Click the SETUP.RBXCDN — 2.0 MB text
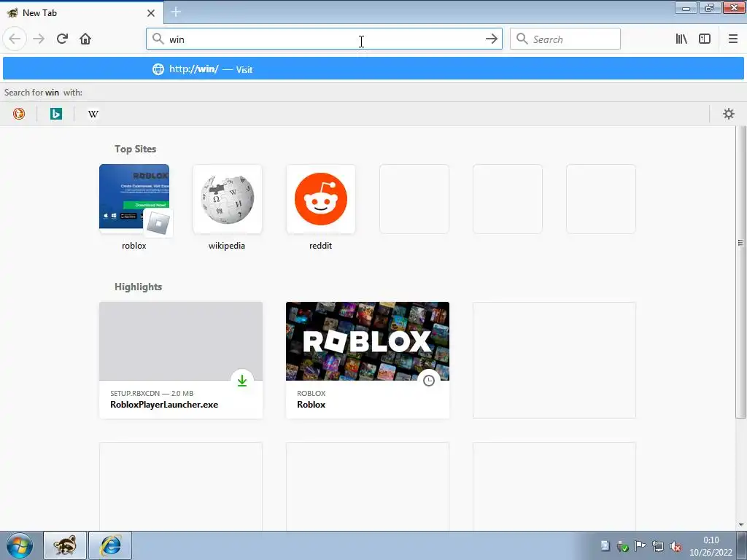This screenshot has width=747, height=560. coord(152,393)
